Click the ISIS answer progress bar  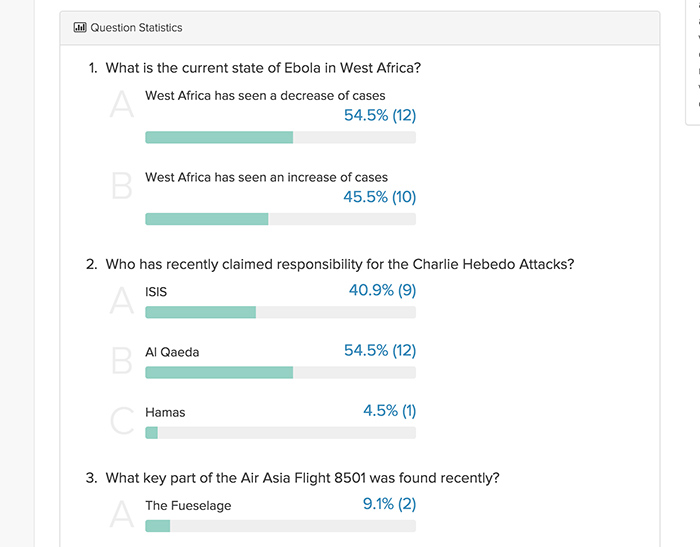pyautogui.click(x=280, y=312)
